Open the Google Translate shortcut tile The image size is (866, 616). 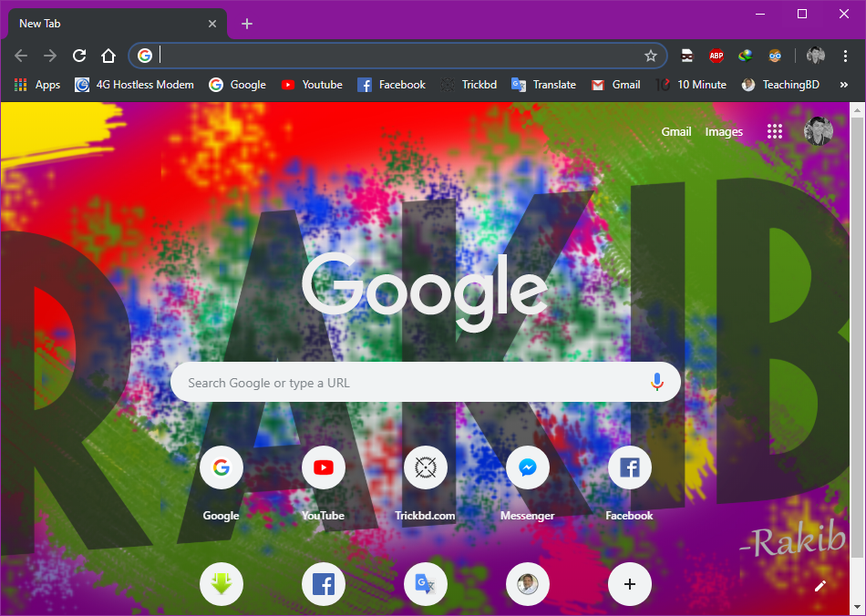point(426,584)
